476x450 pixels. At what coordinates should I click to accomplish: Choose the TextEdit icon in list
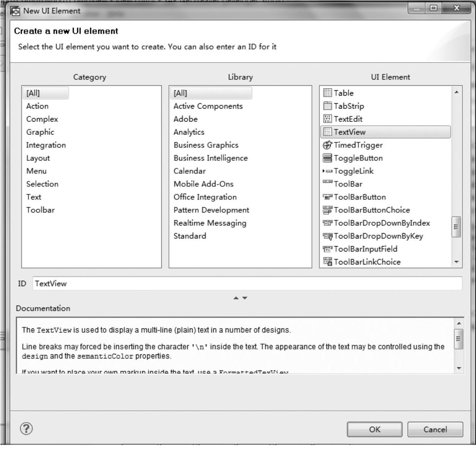click(327, 119)
